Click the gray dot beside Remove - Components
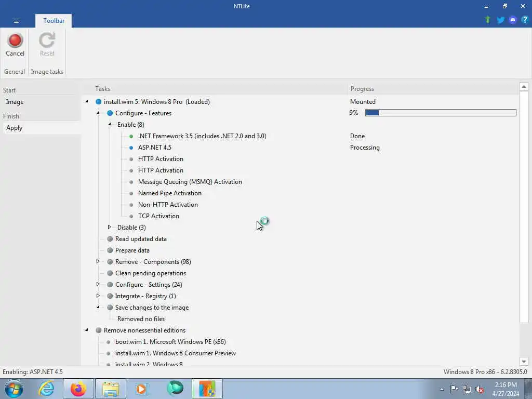This screenshot has height=399, width=532. click(110, 262)
